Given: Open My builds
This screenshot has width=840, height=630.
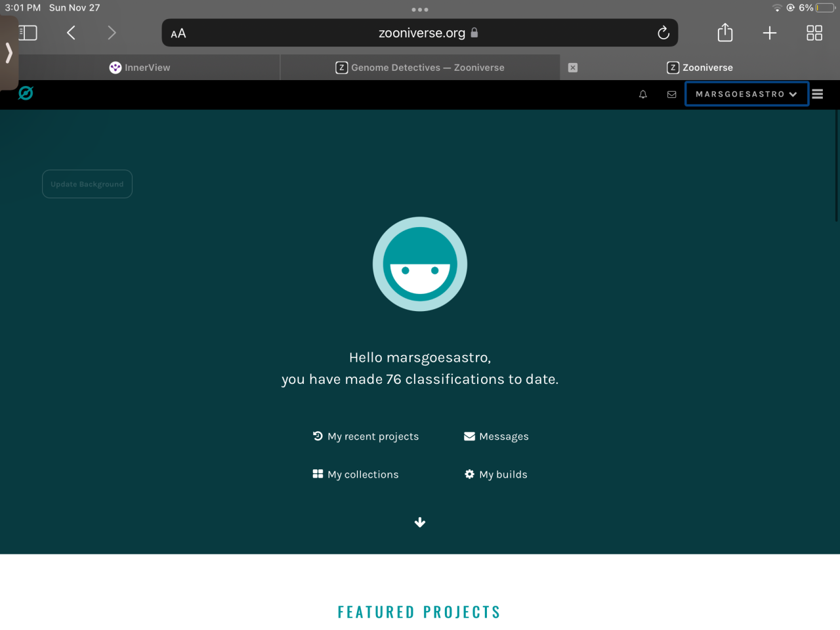Looking at the screenshot, I should pyautogui.click(x=496, y=474).
